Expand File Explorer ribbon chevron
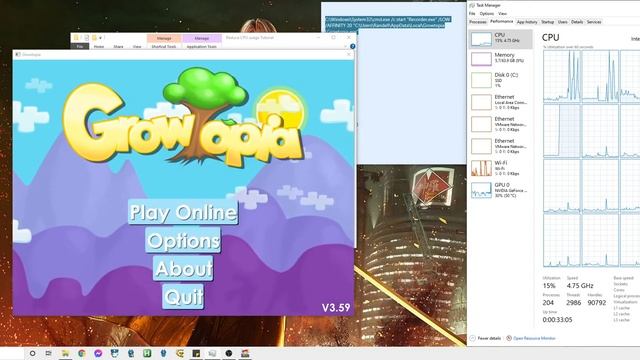 coord(346,47)
